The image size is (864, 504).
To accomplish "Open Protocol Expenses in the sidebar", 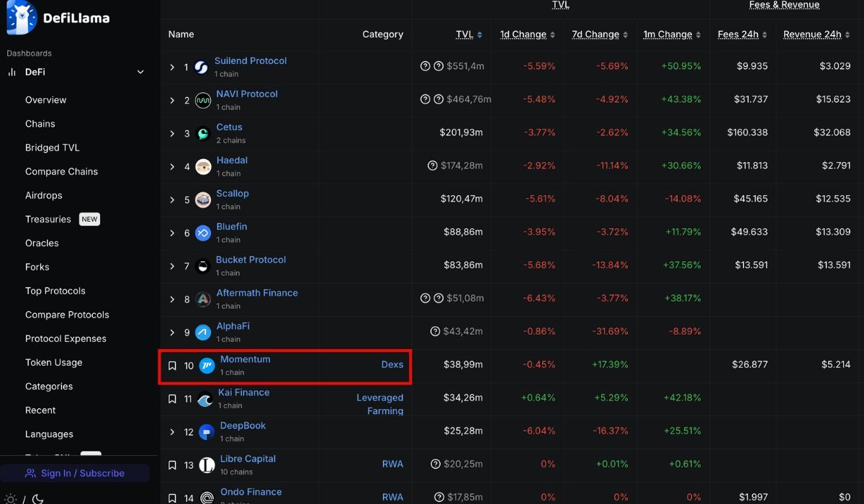I will [x=66, y=338].
